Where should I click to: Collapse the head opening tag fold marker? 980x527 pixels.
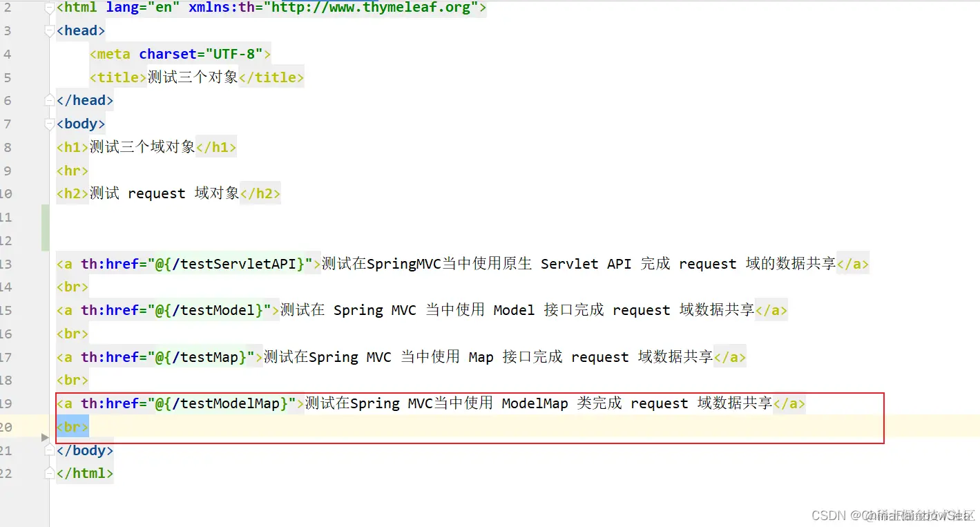pyautogui.click(x=49, y=31)
